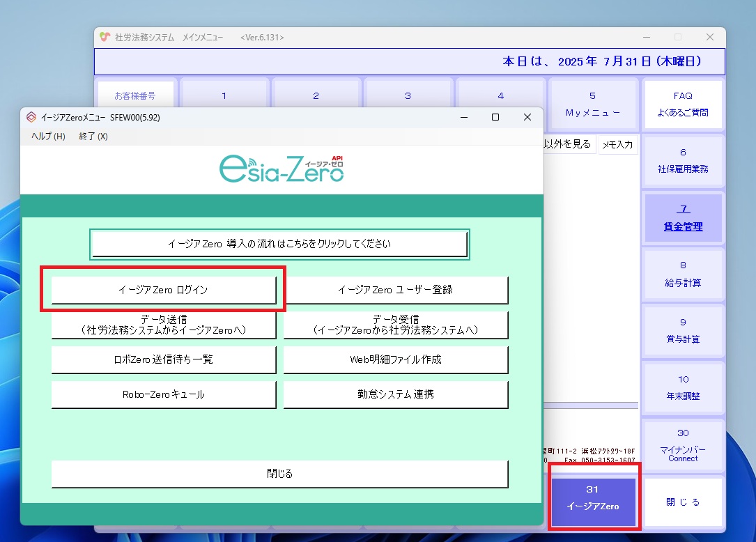This screenshot has height=542, width=756.
Task: Minimize the 社労法務システム main window
Action: click(647, 37)
